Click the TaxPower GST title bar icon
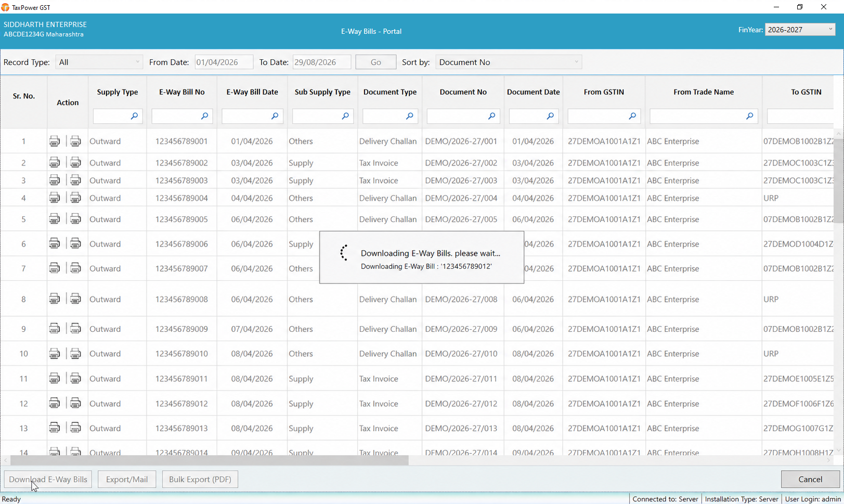 coord(5,7)
